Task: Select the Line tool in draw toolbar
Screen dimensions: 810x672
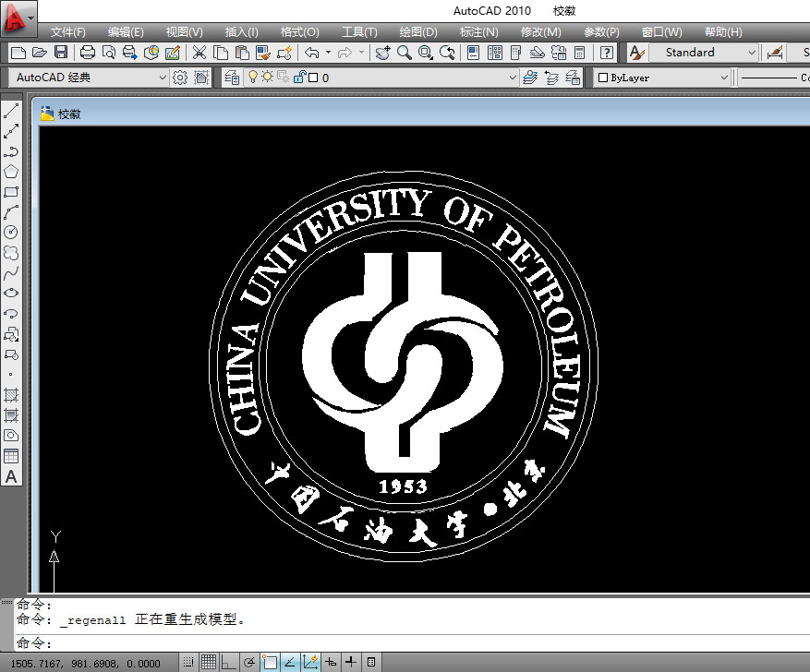Action: pyautogui.click(x=11, y=111)
